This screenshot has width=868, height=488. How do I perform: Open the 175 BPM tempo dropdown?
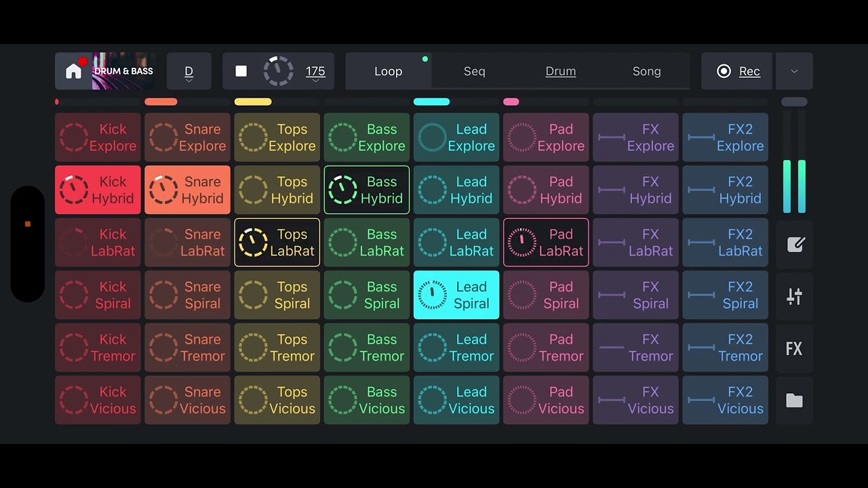(315, 73)
